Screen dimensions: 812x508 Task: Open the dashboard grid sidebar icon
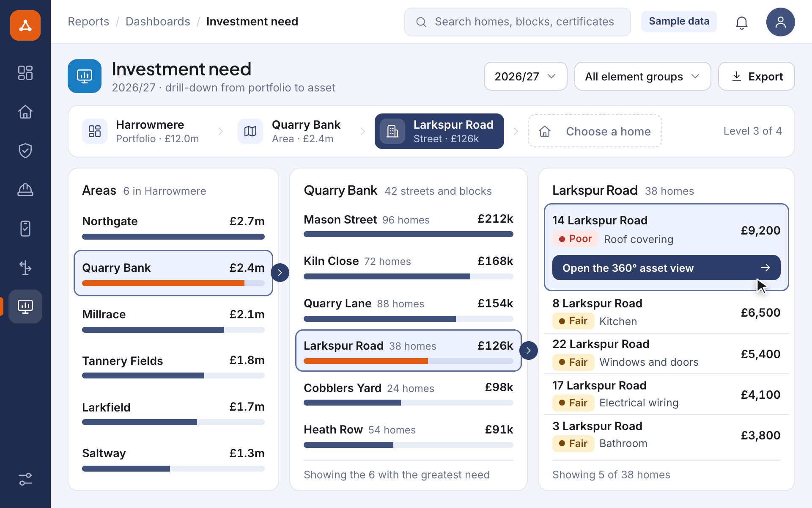(25, 73)
